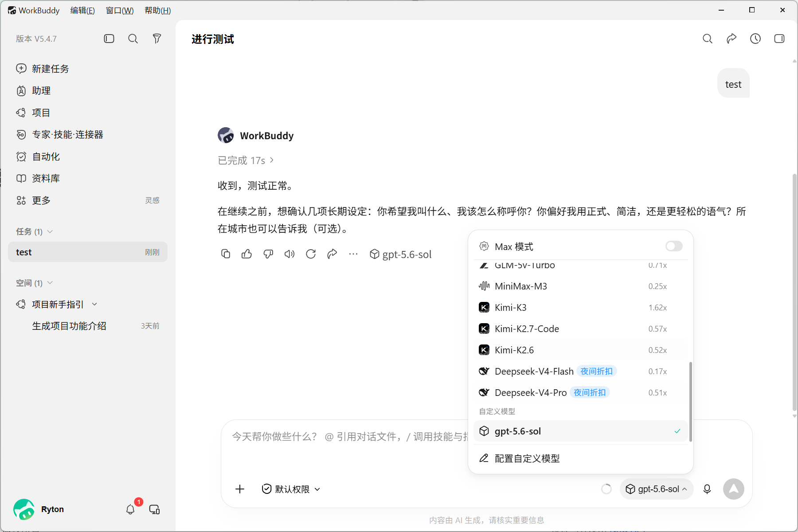Regenerate the reply
Image resolution: width=798 pixels, height=532 pixels.
pyautogui.click(x=311, y=254)
